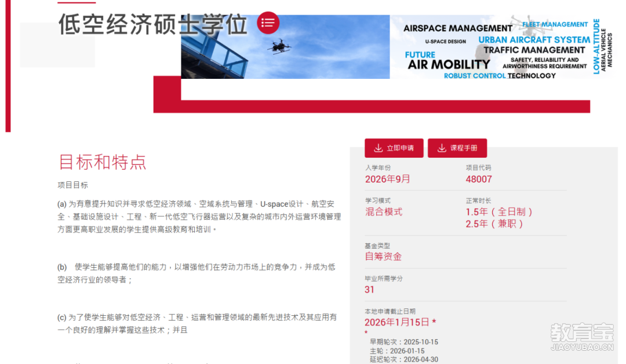626x364 pixels.
Task: Click the 2026年1月15日 application deadline
Action: tap(397, 322)
